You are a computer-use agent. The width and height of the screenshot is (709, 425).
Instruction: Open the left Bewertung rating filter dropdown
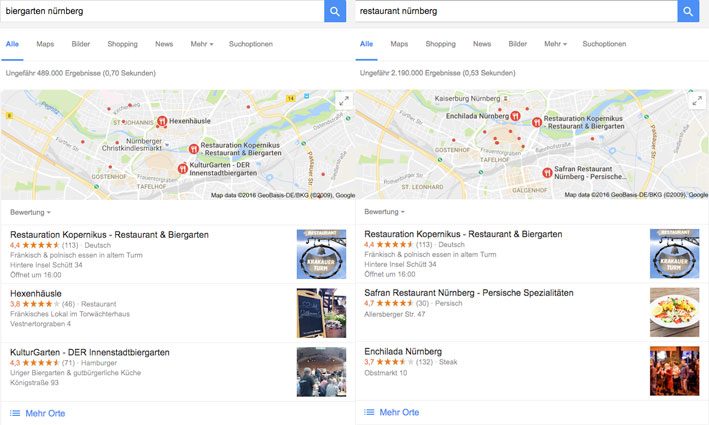tap(30, 212)
